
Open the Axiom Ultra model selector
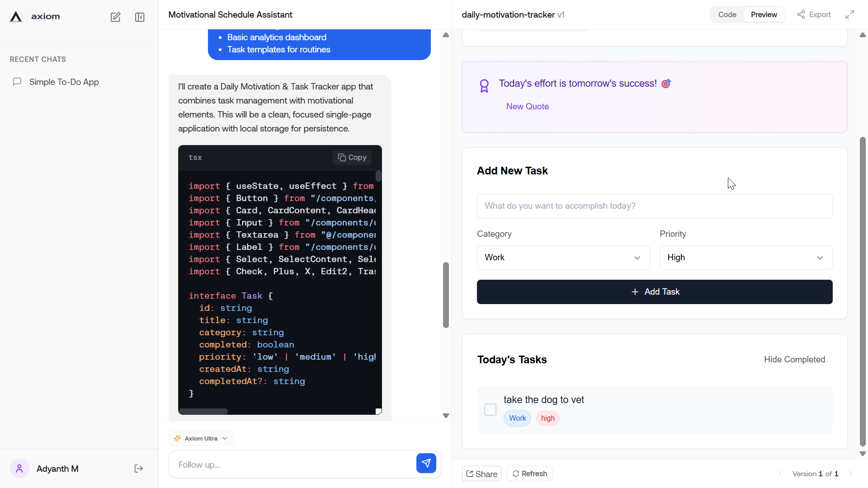click(x=201, y=438)
